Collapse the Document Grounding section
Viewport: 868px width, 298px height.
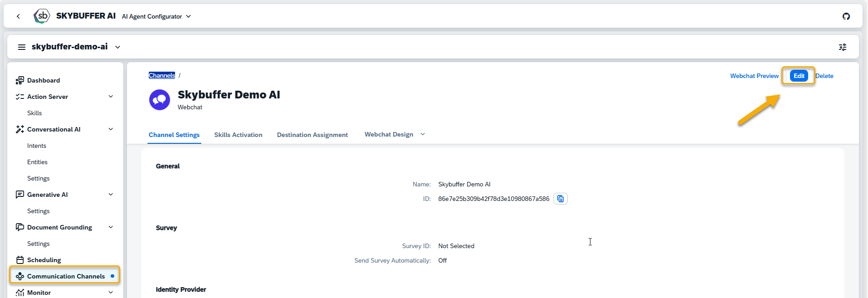pos(111,227)
